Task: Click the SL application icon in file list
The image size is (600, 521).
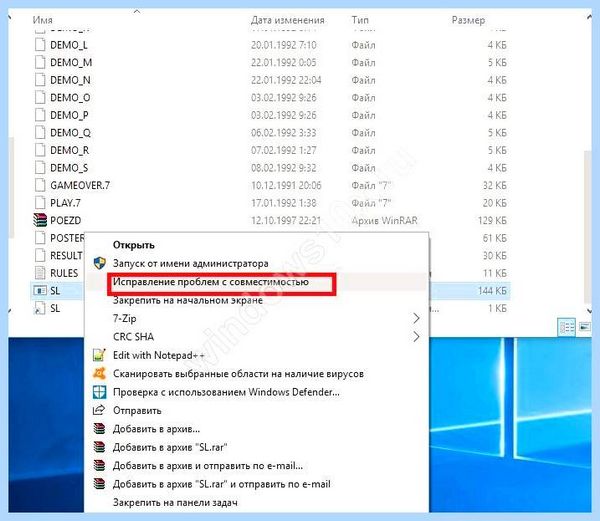Action: pos(40,290)
